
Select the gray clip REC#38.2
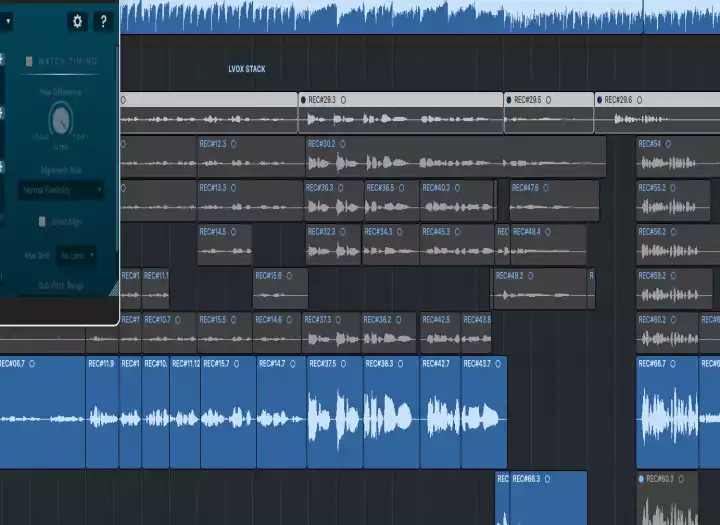tap(388, 333)
